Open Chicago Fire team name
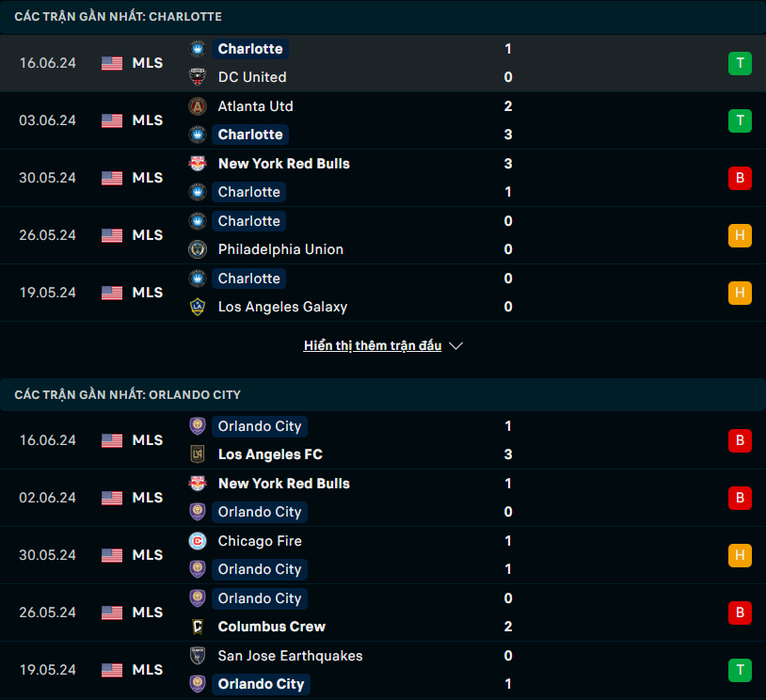This screenshot has width=766, height=700. pos(260,541)
